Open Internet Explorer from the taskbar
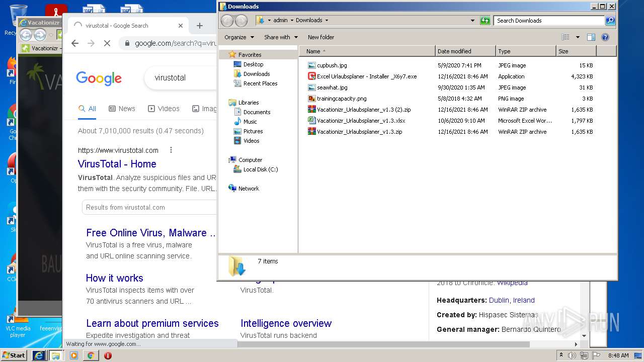 click(39, 355)
